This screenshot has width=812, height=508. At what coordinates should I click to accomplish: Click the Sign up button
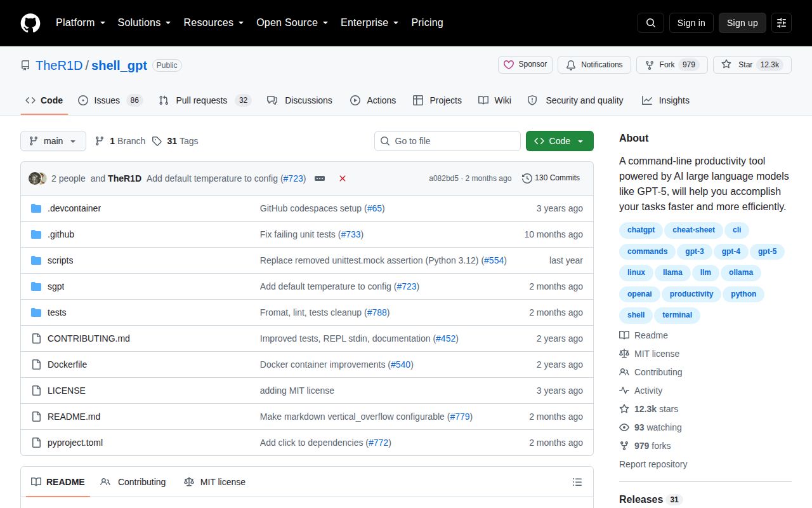click(742, 23)
